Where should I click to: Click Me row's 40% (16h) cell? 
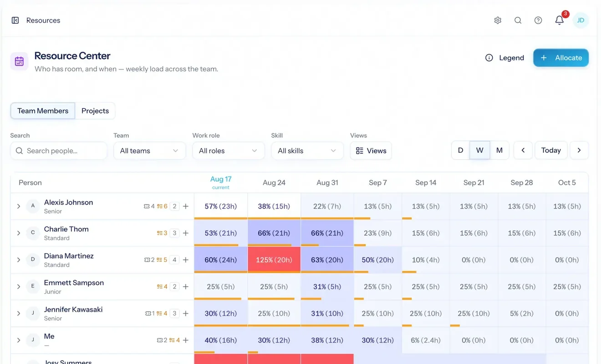[x=221, y=340]
